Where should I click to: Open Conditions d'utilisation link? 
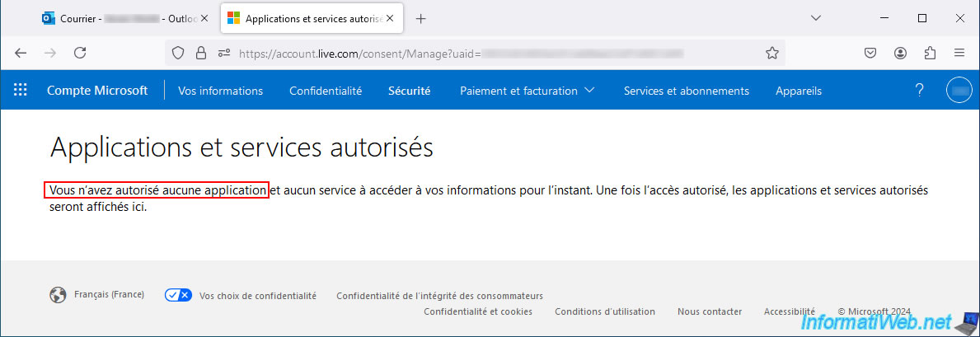tap(605, 311)
